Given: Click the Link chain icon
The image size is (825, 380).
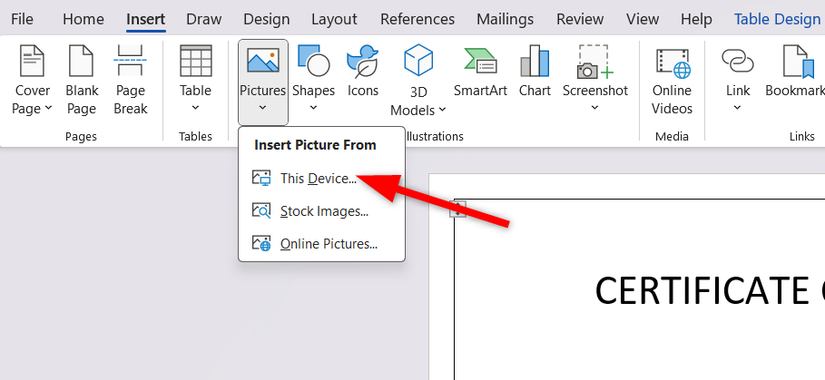Looking at the screenshot, I should tap(738, 61).
